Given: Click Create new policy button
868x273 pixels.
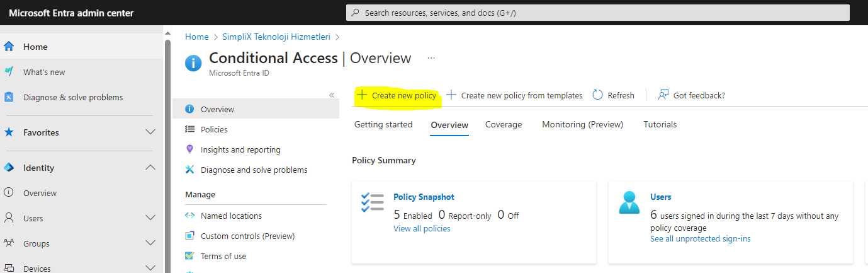Looking at the screenshot, I should pyautogui.click(x=397, y=95).
